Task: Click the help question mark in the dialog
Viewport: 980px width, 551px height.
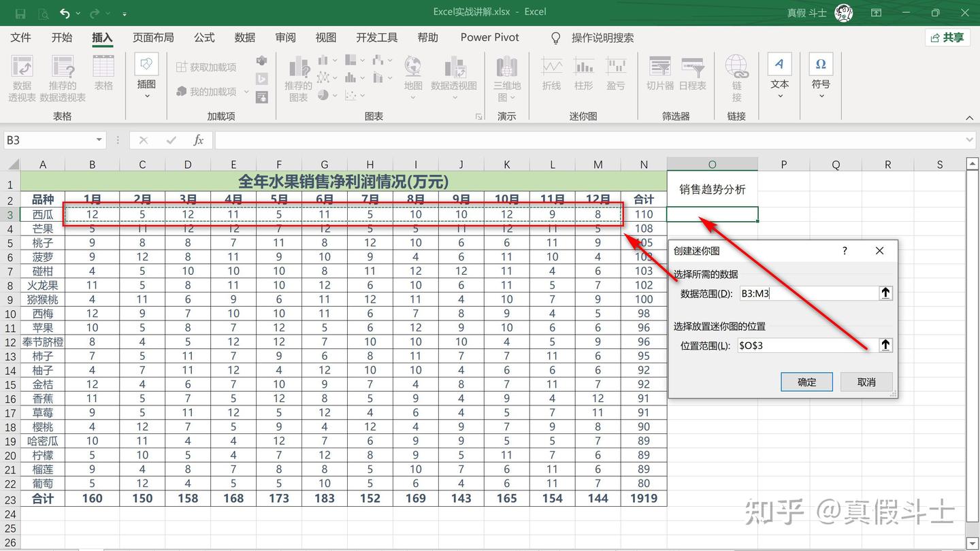Action: tap(845, 250)
